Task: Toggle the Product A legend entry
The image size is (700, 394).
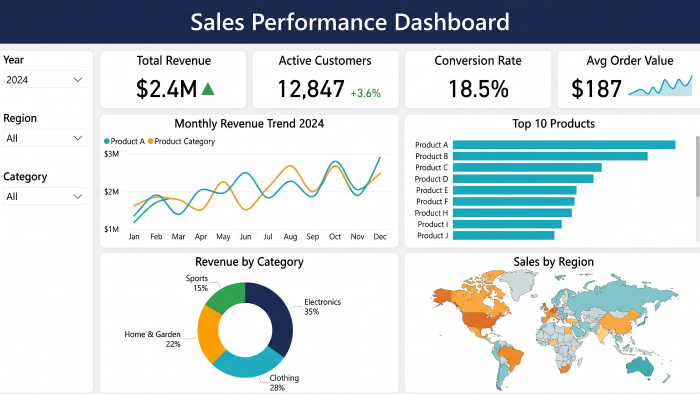Action: click(125, 141)
